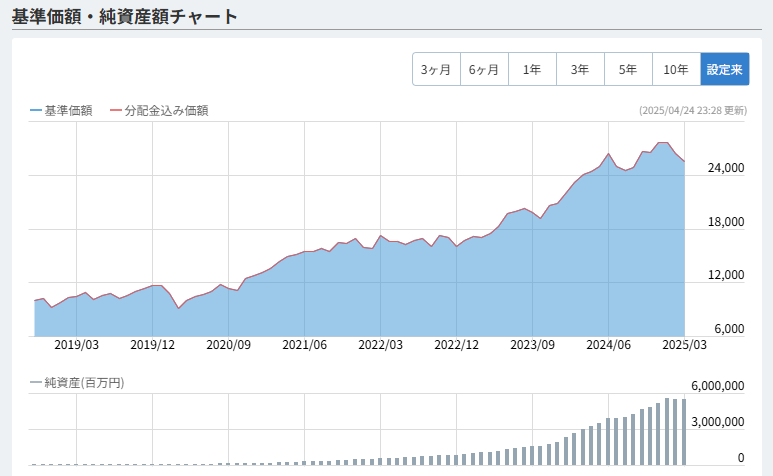Screen dimensions: 773x476
Task: Click the 2025/03 x-axis label
Action: coord(684,344)
